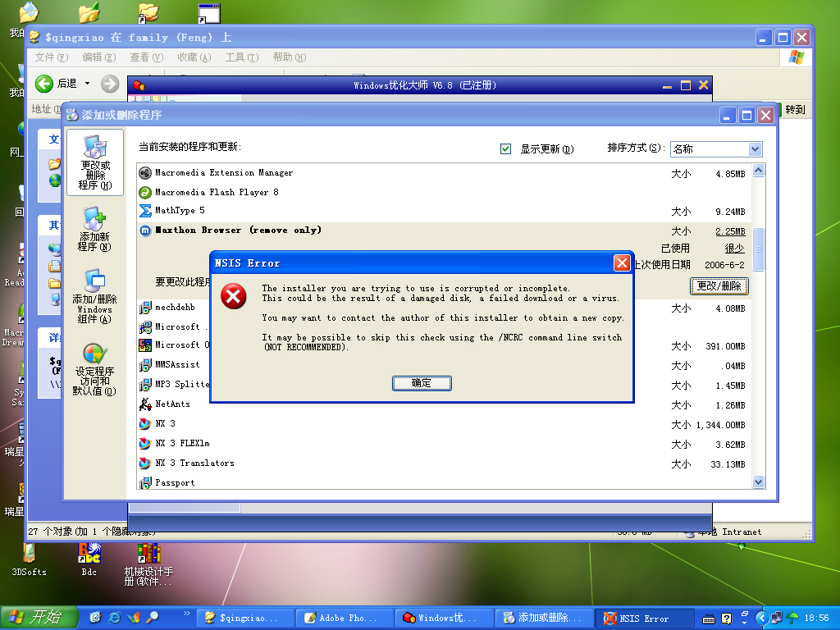Click the 后退 back button in Explorer
The width and height of the screenshot is (840, 630).
coord(57,84)
